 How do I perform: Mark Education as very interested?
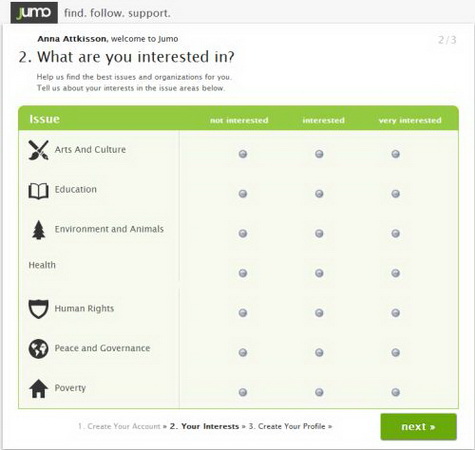pyautogui.click(x=396, y=194)
